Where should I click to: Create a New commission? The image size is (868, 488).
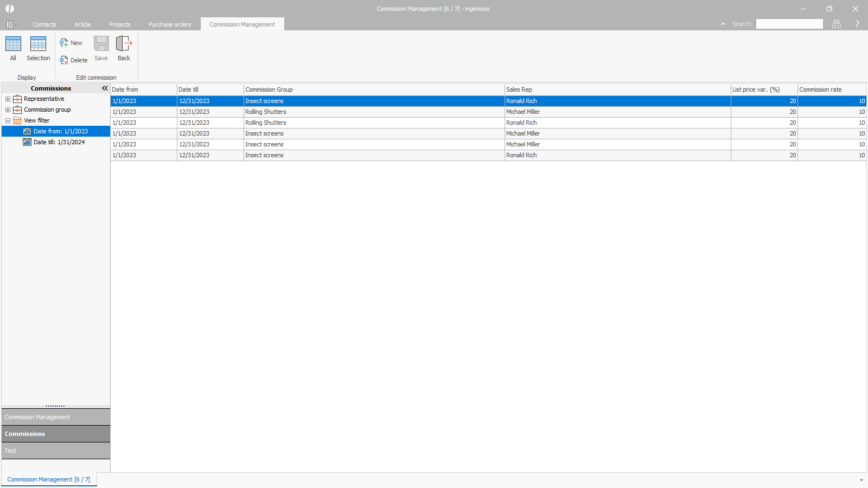click(71, 43)
